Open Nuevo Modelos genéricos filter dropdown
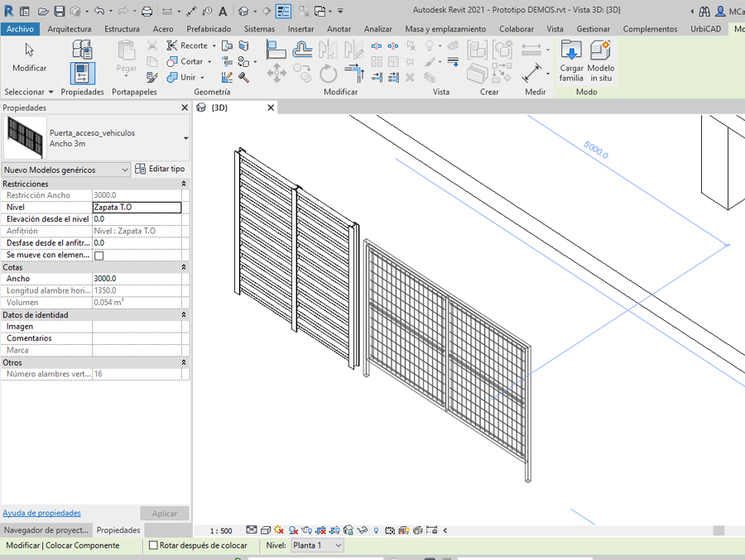Screen dimensions: 745x560 click(x=66, y=170)
